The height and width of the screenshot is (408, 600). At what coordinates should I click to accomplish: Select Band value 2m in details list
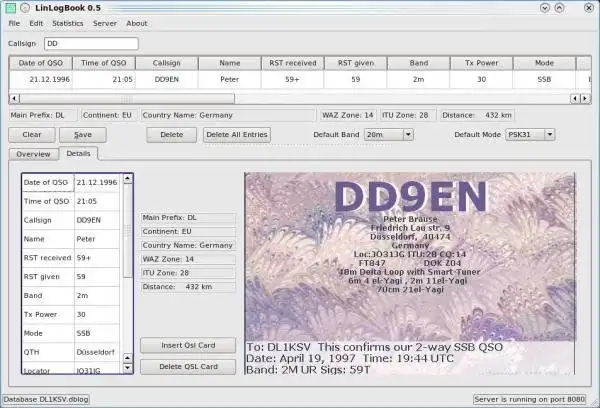tap(97, 295)
